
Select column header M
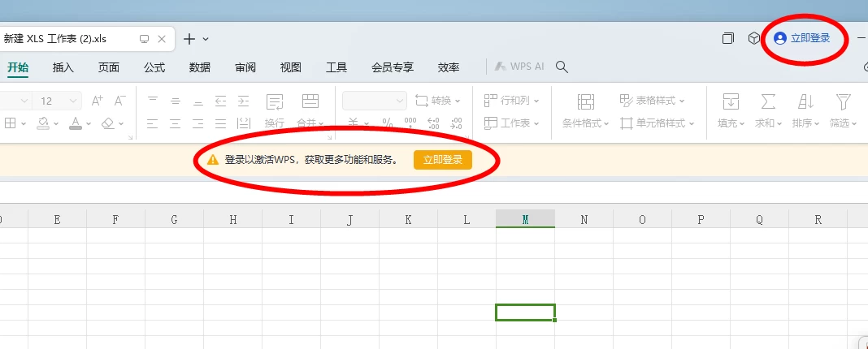point(525,220)
